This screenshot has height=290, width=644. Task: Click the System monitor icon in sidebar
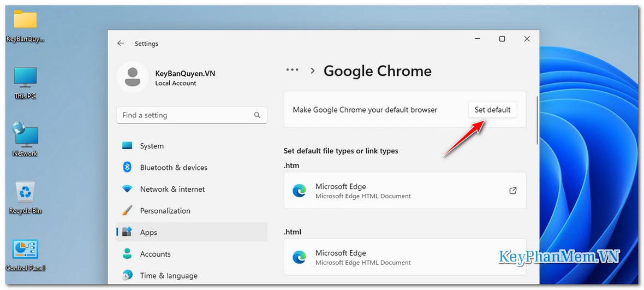tap(127, 146)
